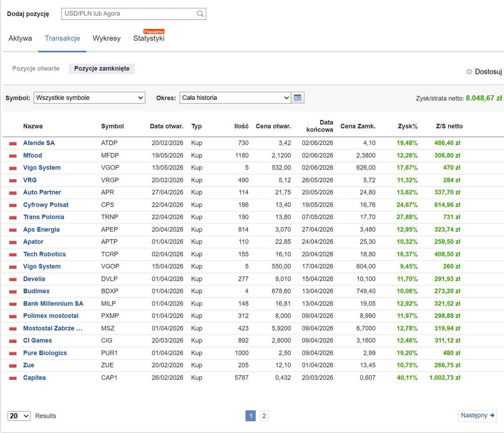Click the quantity 5787 cell
Image resolution: width=504 pixels, height=433 pixels.
[x=241, y=378]
